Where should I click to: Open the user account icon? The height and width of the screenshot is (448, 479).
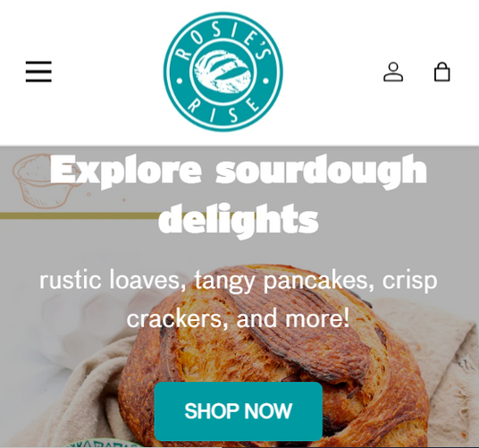[x=393, y=72]
